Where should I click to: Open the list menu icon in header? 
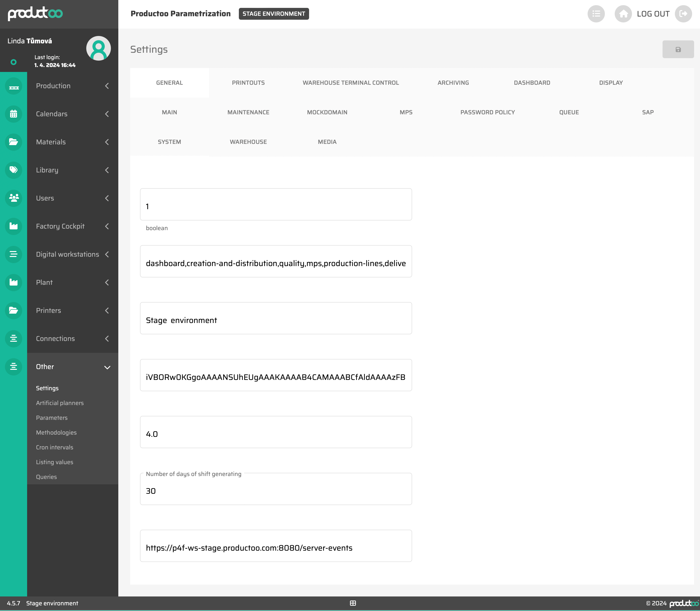(595, 14)
